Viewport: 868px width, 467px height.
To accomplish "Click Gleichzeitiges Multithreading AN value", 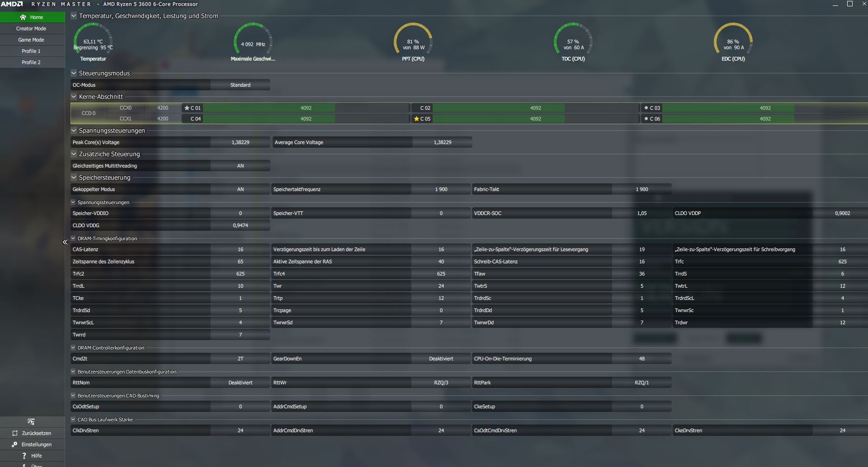I will click(241, 166).
